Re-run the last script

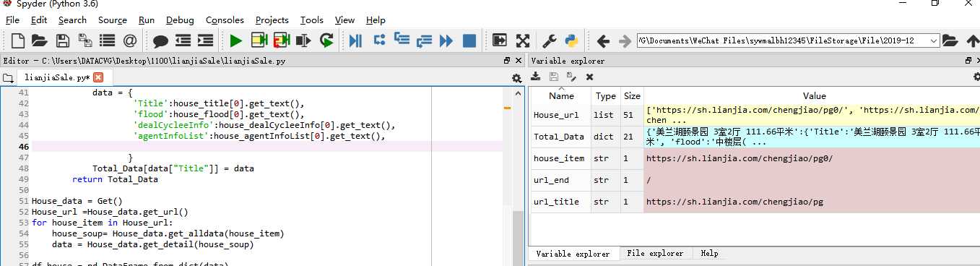[x=326, y=40]
